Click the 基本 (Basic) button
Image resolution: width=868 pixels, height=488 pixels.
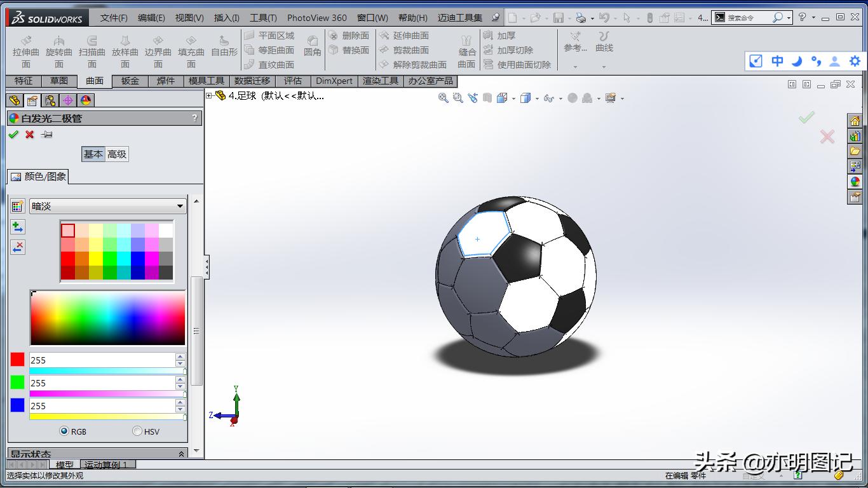(93, 154)
